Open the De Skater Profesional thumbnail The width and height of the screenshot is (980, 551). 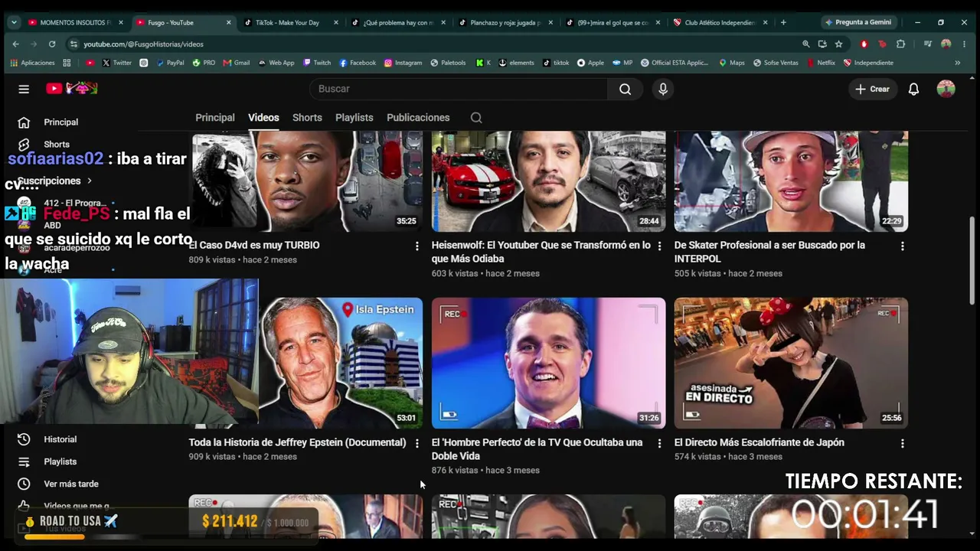tap(792, 181)
